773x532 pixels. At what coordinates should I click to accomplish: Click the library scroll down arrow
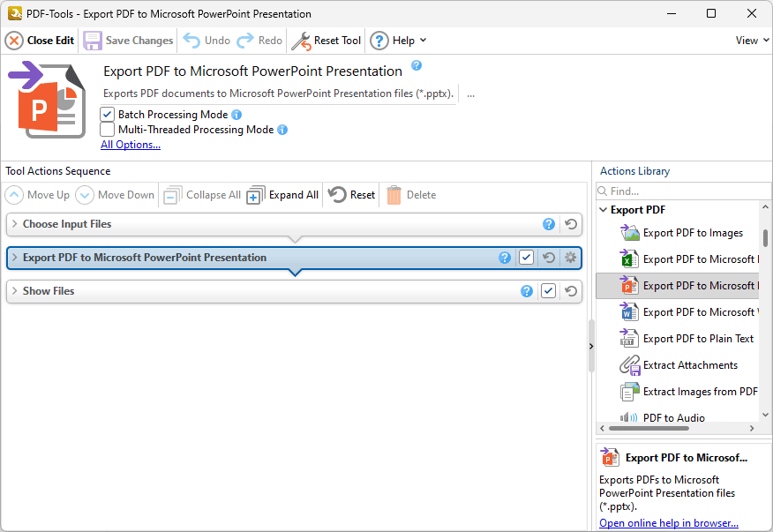pyautogui.click(x=765, y=416)
